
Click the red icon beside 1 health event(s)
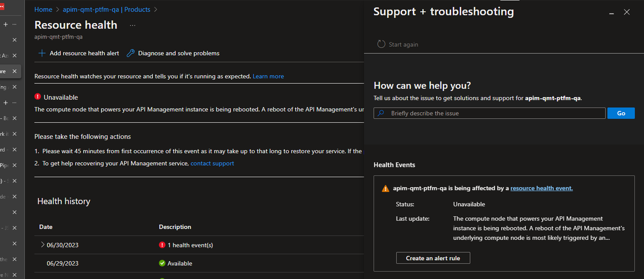pos(162,245)
